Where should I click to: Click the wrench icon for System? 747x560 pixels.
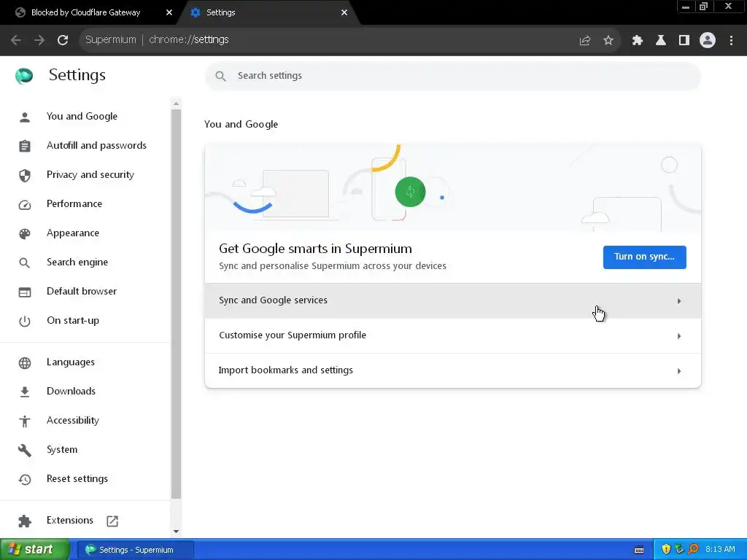tap(25, 450)
